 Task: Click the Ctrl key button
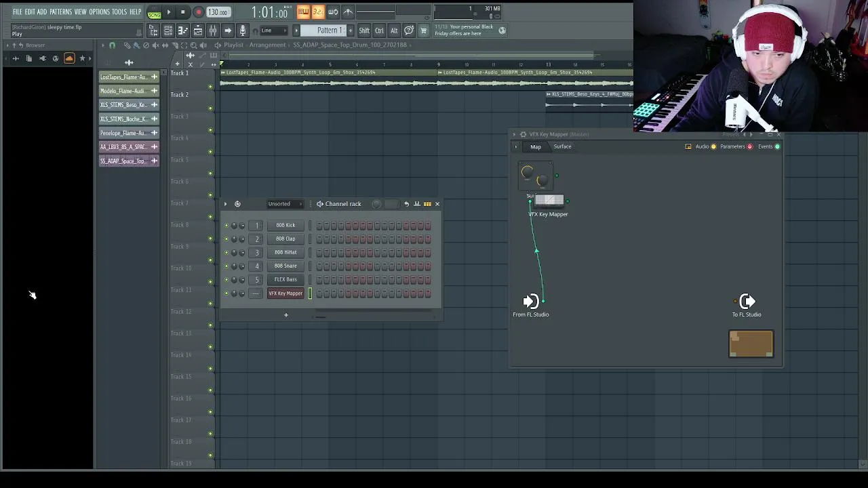click(x=379, y=30)
